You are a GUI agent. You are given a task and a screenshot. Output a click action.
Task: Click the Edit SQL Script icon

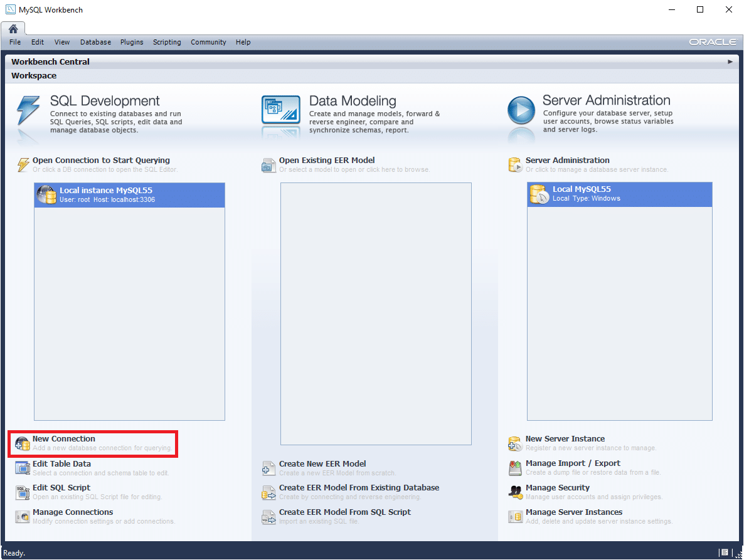[x=23, y=492]
